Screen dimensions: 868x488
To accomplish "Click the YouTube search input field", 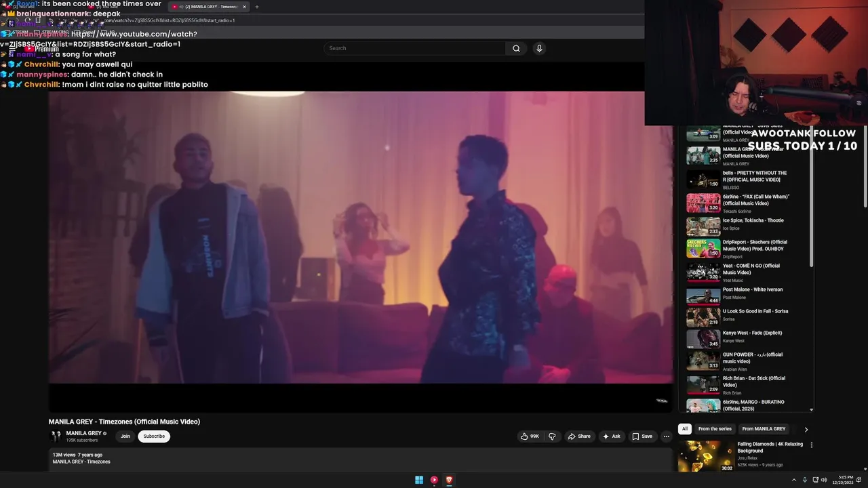I will pyautogui.click(x=415, y=48).
